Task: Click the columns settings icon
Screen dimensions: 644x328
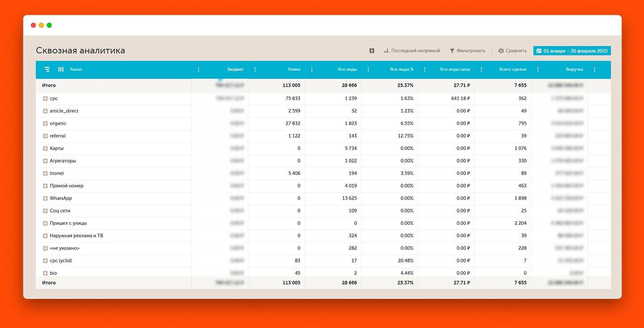Action: (x=61, y=69)
